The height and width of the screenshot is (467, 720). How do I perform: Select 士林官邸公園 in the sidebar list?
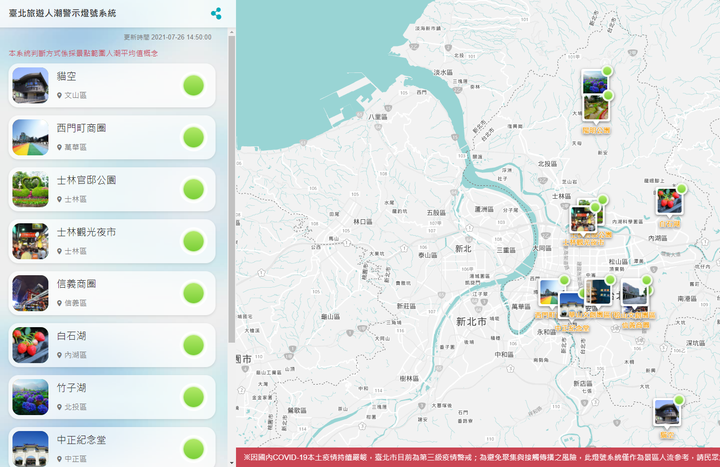pyautogui.click(x=110, y=189)
